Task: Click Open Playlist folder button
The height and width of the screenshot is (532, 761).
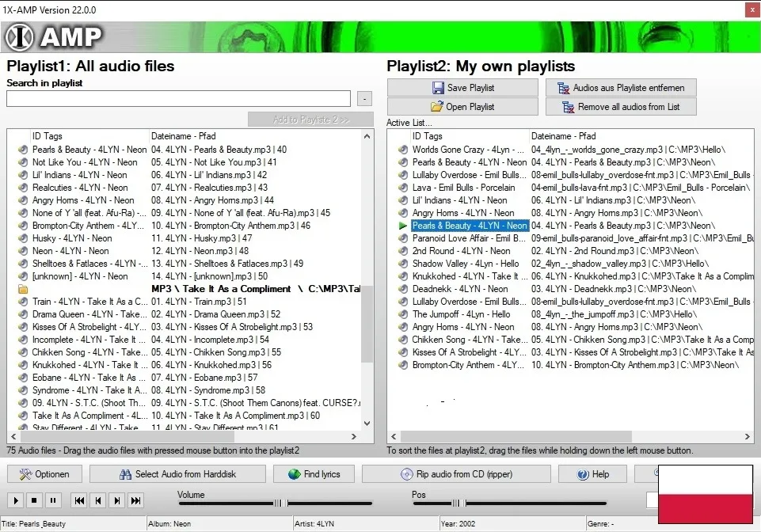Action: (462, 107)
